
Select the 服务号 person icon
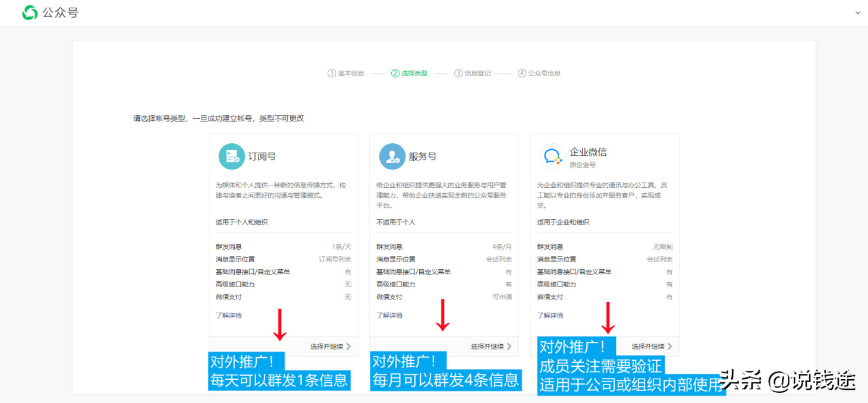(x=392, y=156)
